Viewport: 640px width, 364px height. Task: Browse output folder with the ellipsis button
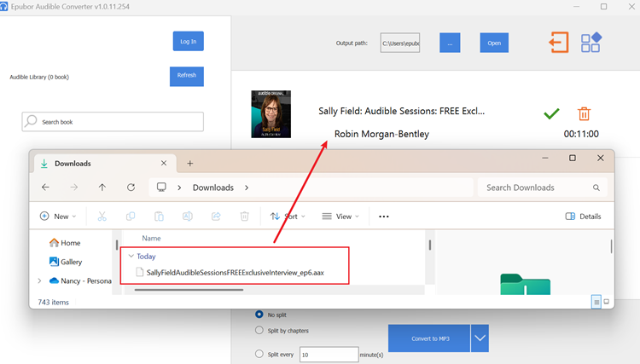[450, 43]
